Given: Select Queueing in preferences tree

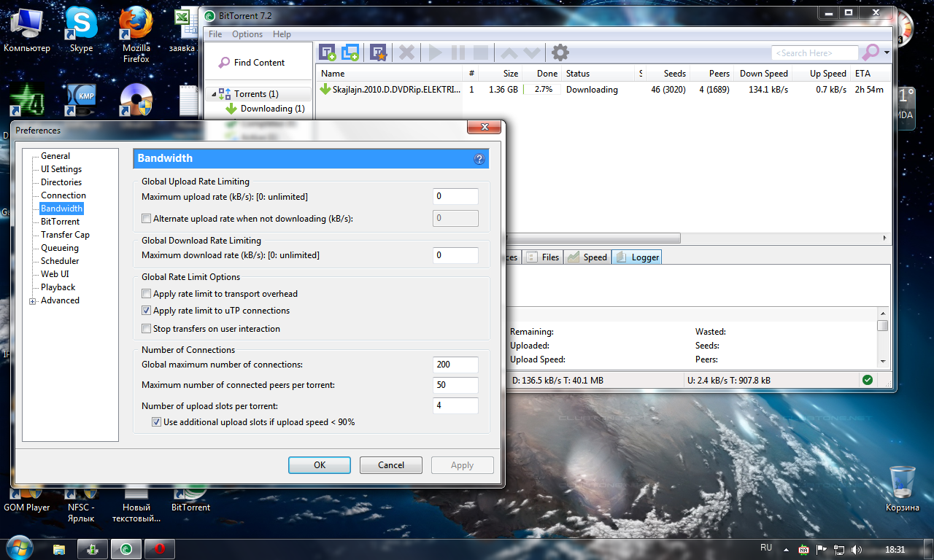Looking at the screenshot, I should pos(60,248).
